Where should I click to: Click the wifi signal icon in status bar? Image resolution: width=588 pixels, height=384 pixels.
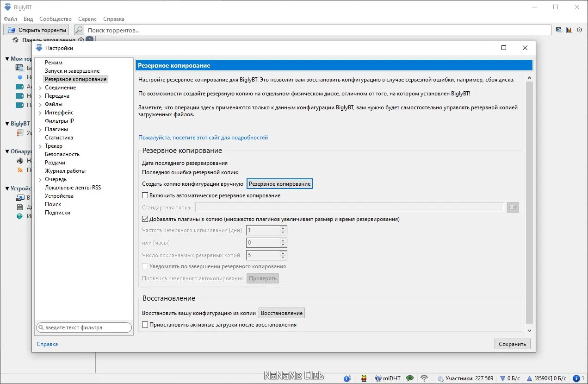tap(424, 378)
